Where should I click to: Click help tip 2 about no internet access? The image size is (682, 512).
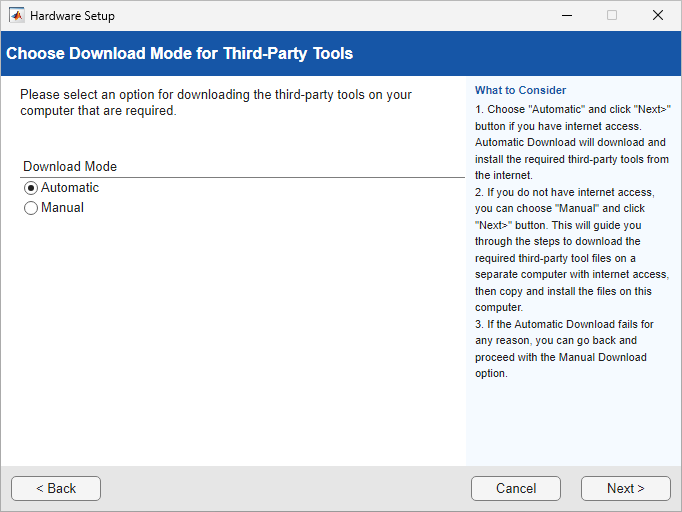[x=572, y=249]
